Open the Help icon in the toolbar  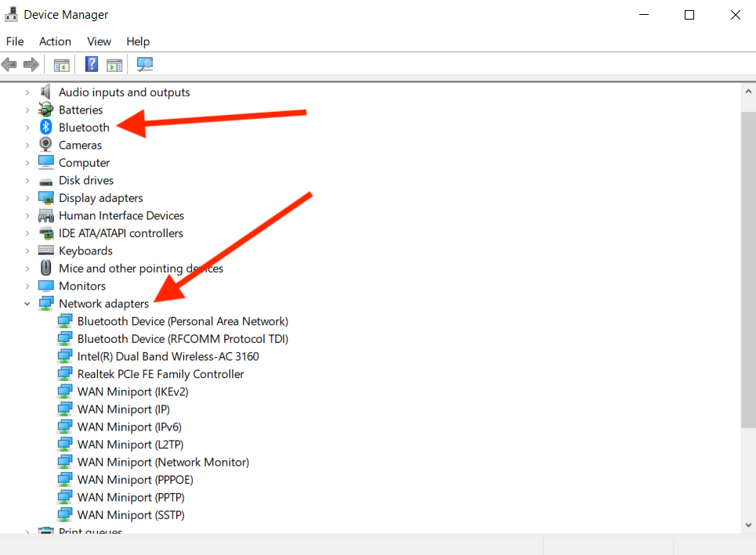coord(92,64)
